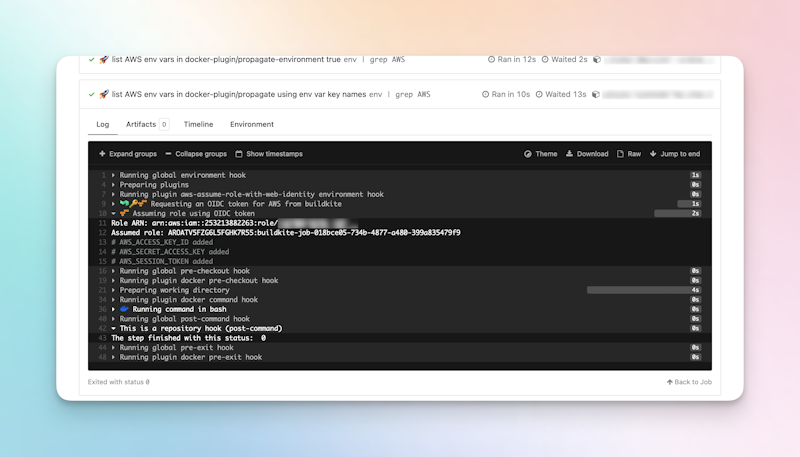
Task: Switch to the Log tab
Action: (x=103, y=124)
